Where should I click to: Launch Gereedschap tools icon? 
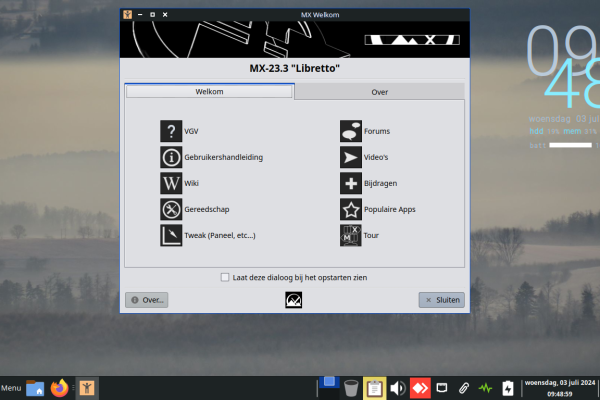tap(170, 209)
